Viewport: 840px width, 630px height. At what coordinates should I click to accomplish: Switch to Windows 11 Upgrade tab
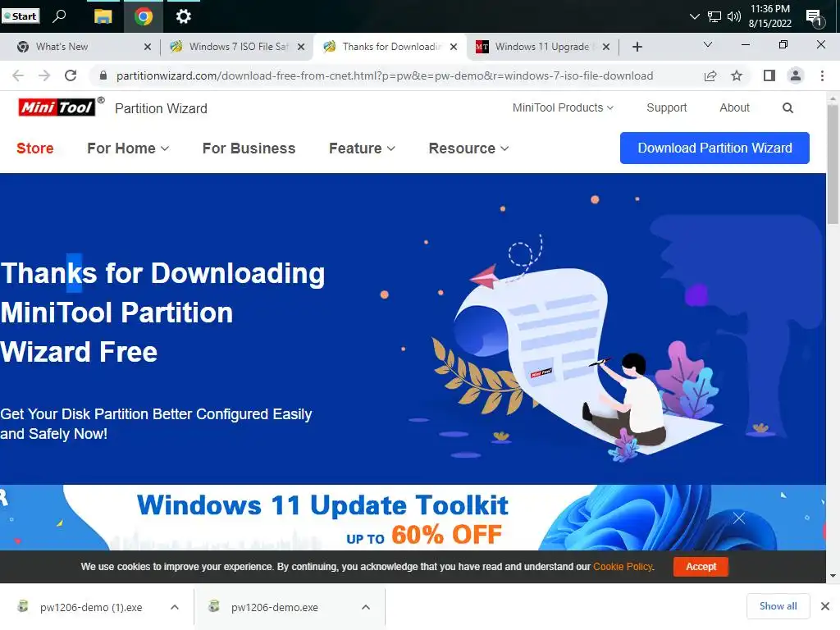click(542, 47)
